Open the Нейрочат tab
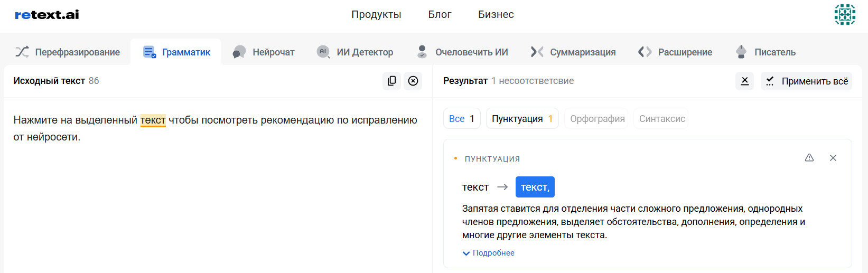 click(263, 52)
